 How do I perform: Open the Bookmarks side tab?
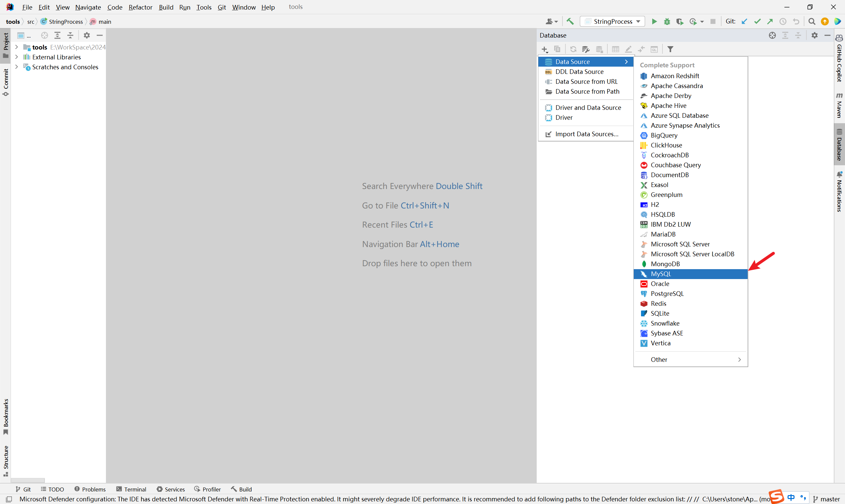pos(5,417)
